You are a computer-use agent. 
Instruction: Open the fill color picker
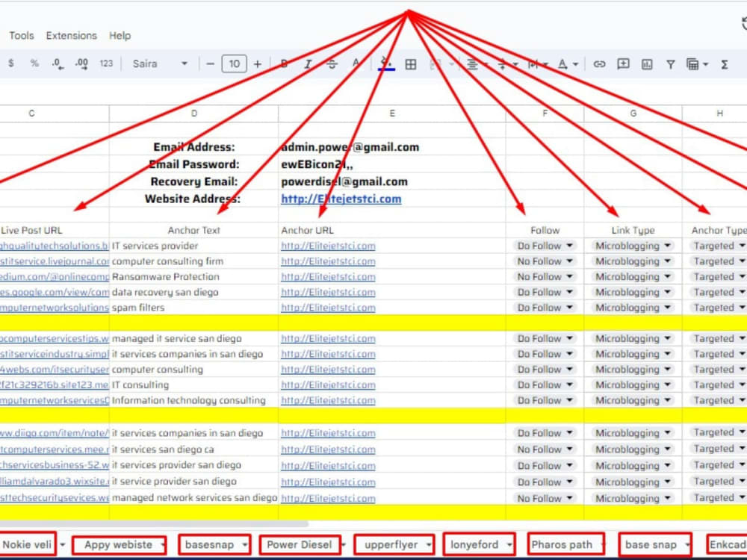click(x=386, y=63)
